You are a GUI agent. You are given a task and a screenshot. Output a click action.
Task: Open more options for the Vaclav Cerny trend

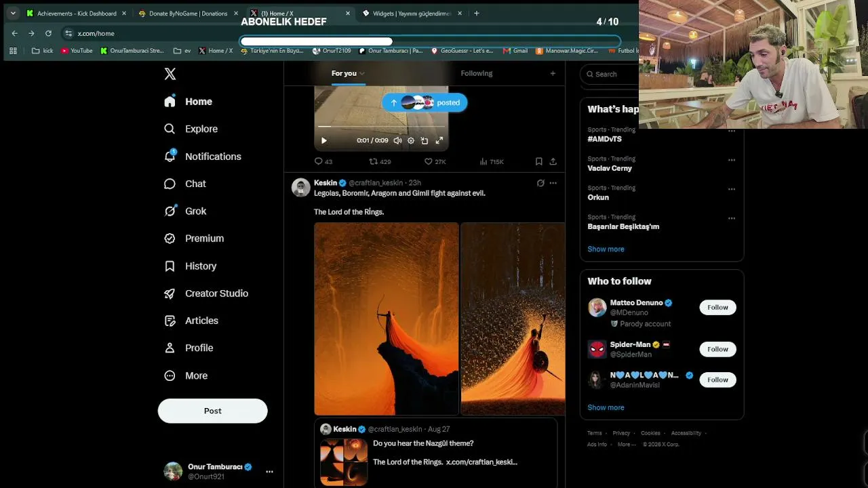tap(732, 160)
